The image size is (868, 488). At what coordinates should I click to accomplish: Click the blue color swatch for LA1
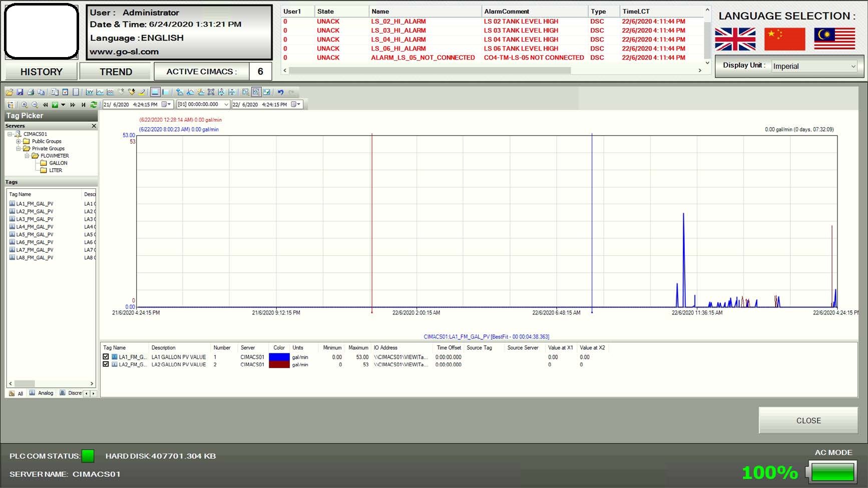pyautogui.click(x=279, y=357)
